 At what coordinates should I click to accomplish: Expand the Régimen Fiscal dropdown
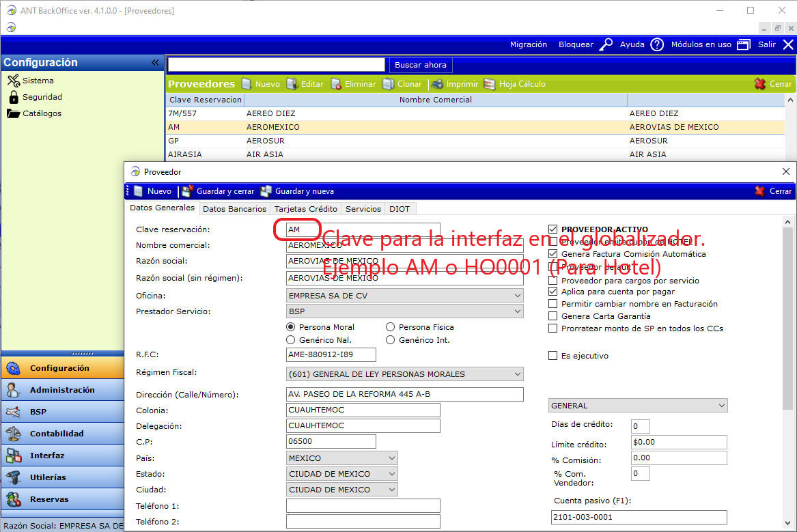point(517,374)
